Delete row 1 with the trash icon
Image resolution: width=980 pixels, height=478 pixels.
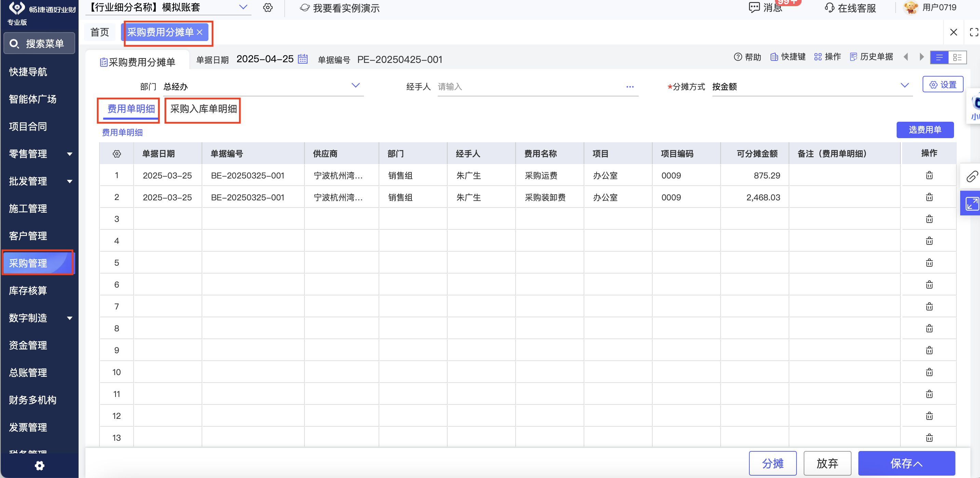929,175
